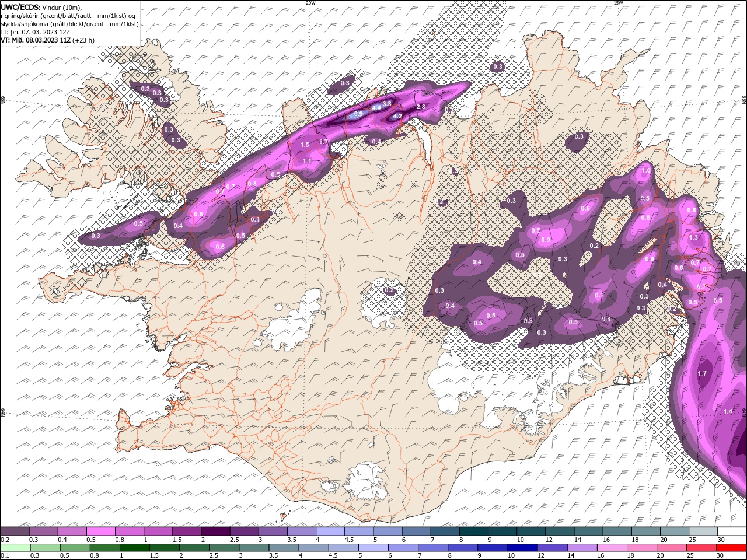Click the pale green 0.1 swatch, lower scale

point(15,547)
